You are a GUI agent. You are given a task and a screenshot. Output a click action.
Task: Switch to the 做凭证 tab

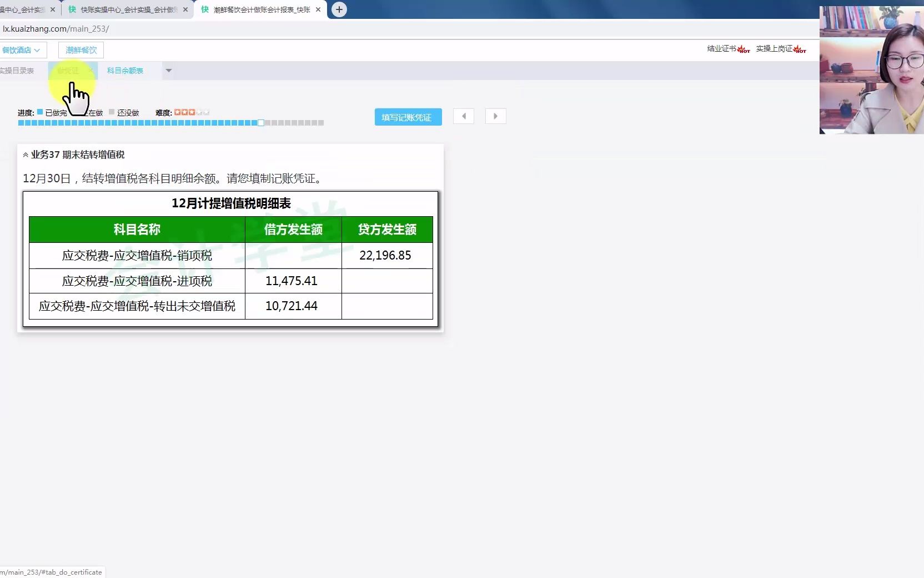(68, 71)
